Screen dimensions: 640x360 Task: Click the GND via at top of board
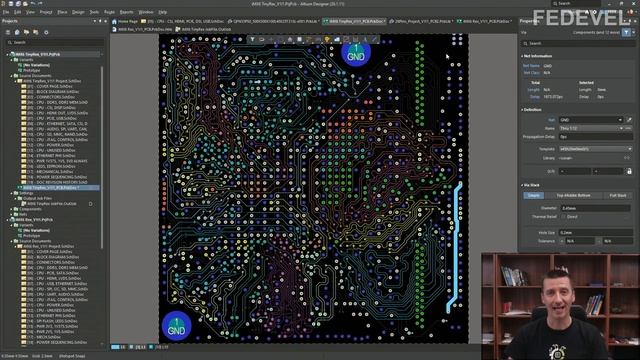pyautogui.click(x=356, y=53)
